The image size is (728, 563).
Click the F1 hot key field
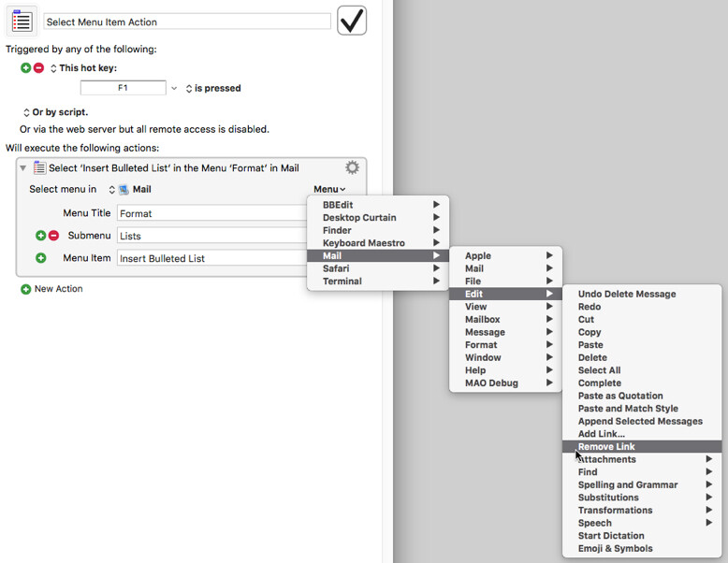[123, 88]
